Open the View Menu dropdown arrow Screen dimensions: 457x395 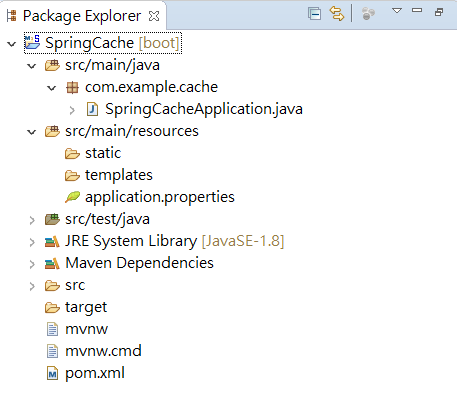coord(397,11)
